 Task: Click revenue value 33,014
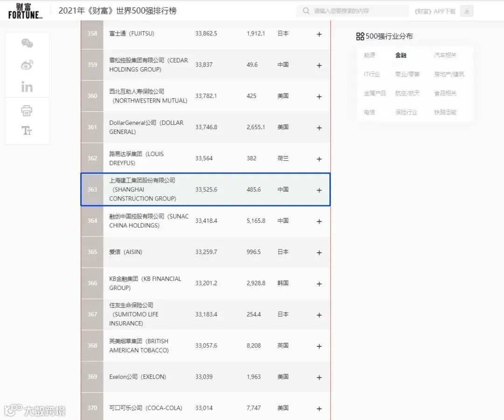204,408
